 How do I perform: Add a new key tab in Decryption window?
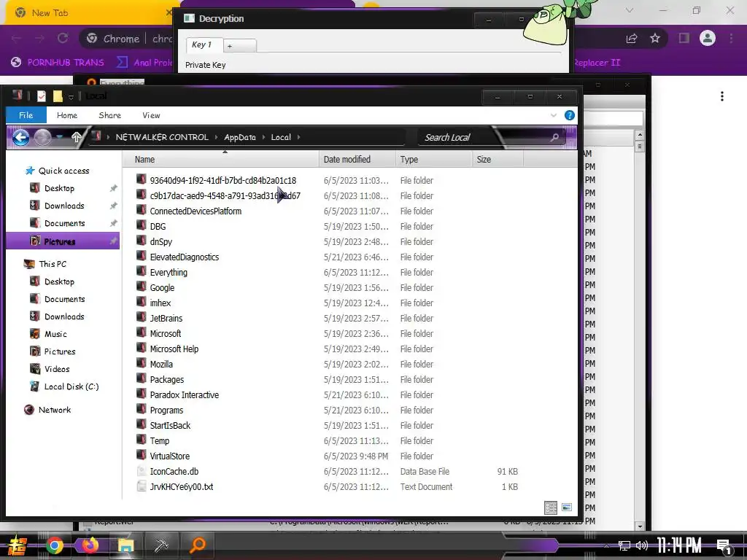pos(240,46)
